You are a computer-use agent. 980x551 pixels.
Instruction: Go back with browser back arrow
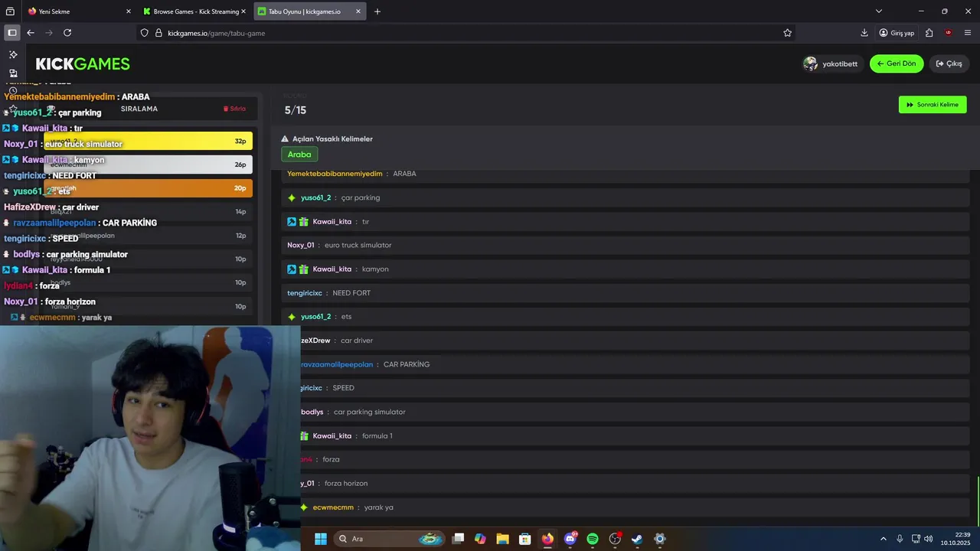(x=31, y=33)
